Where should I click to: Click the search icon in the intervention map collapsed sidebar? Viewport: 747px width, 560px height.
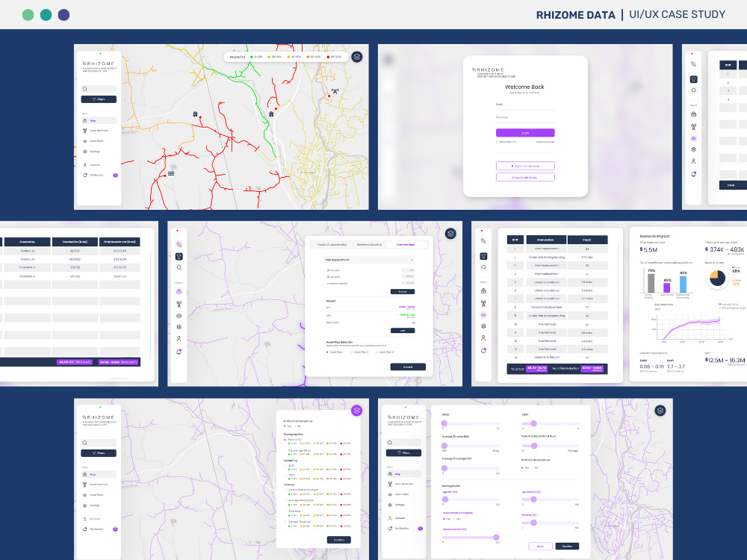(179, 267)
